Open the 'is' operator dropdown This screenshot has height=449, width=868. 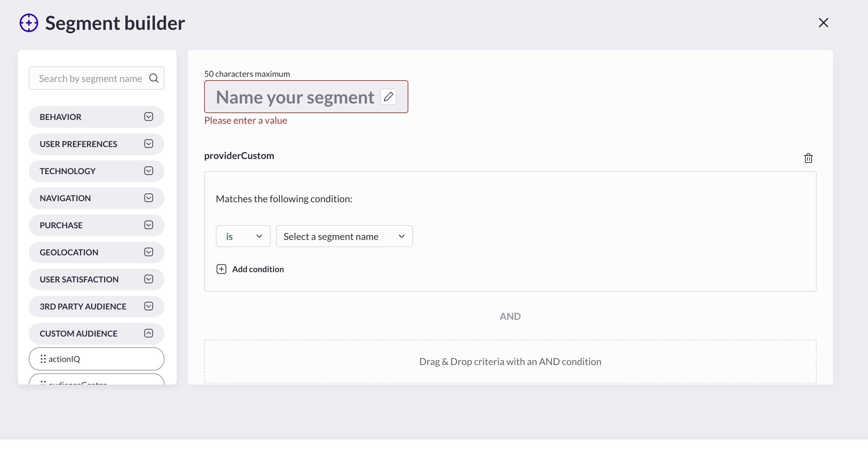pyautogui.click(x=243, y=236)
